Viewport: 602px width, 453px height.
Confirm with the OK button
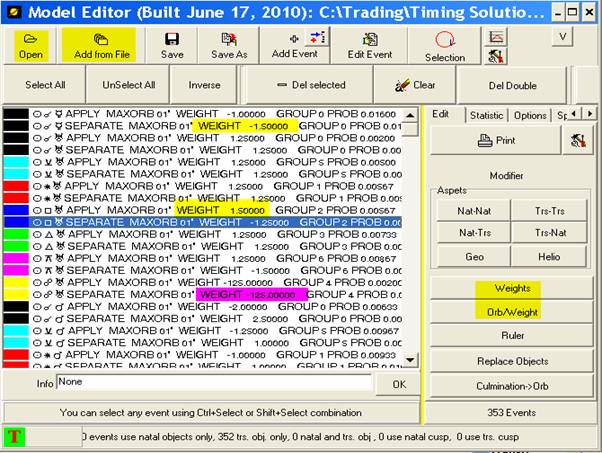399,384
